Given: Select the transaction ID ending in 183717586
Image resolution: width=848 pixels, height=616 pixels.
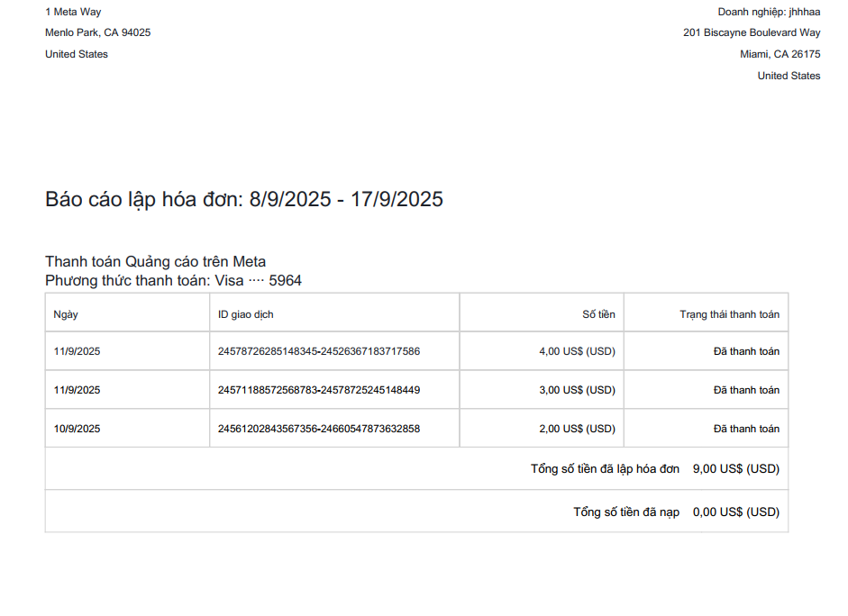Looking at the screenshot, I should pos(318,351).
